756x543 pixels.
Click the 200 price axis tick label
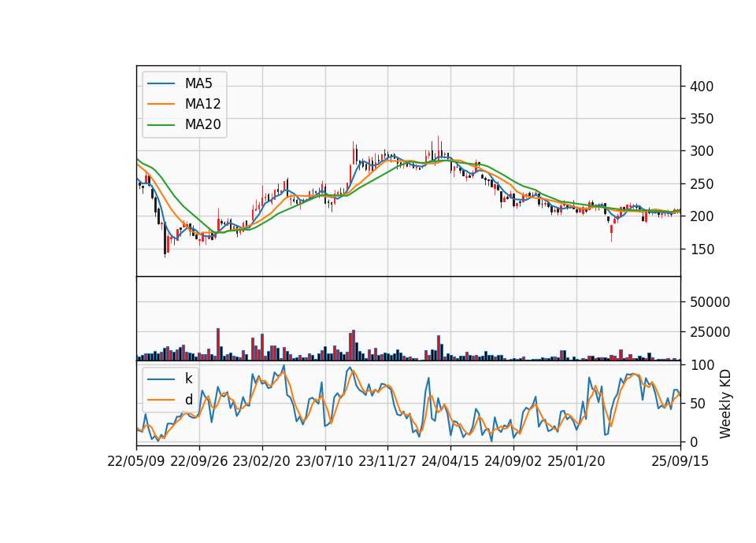pos(702,216)
